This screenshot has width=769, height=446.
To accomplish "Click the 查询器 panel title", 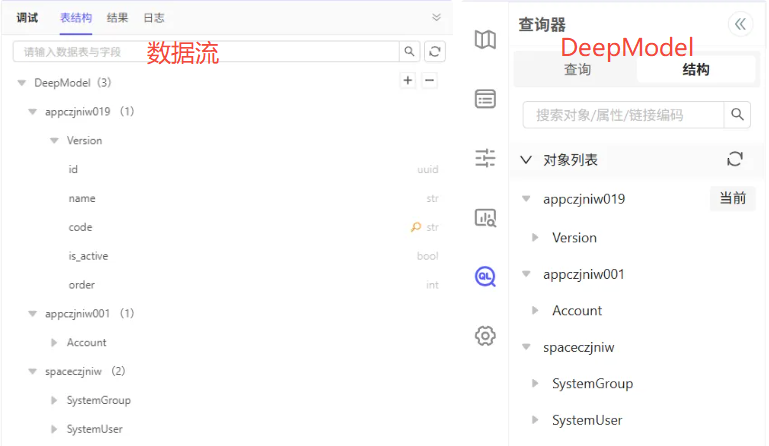I will [542, 25].
